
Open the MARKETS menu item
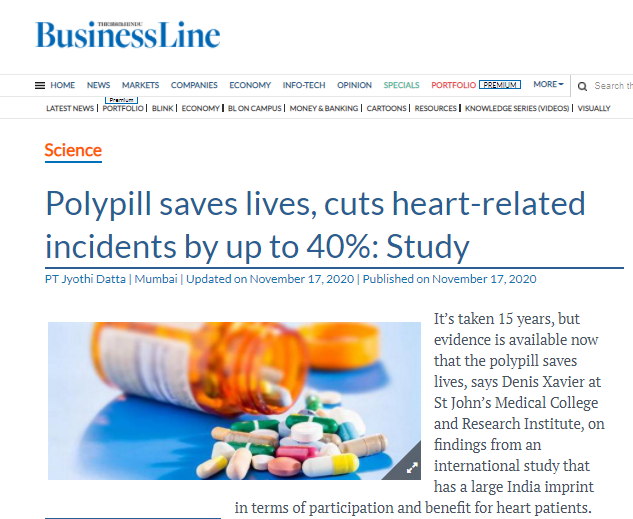click(140, 85)
